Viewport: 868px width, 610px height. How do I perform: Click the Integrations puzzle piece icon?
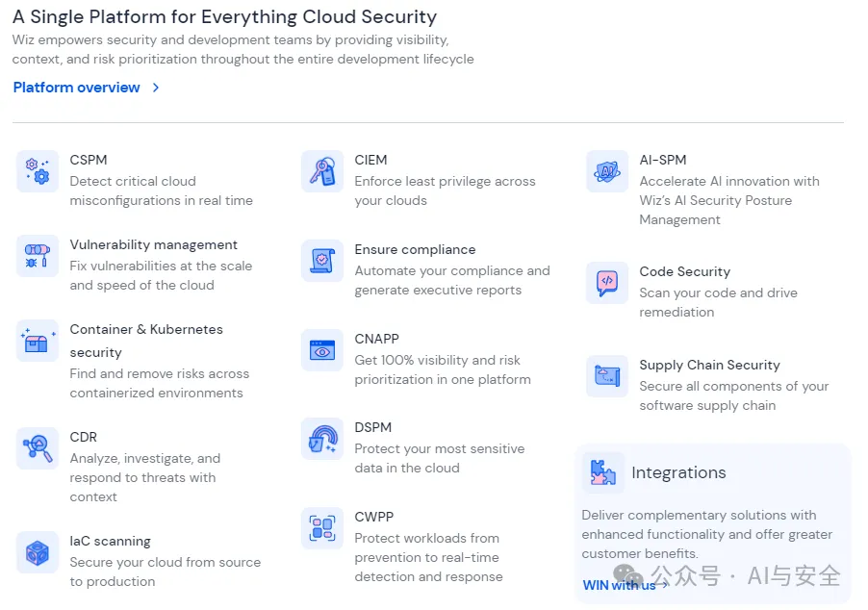(602, 472)
